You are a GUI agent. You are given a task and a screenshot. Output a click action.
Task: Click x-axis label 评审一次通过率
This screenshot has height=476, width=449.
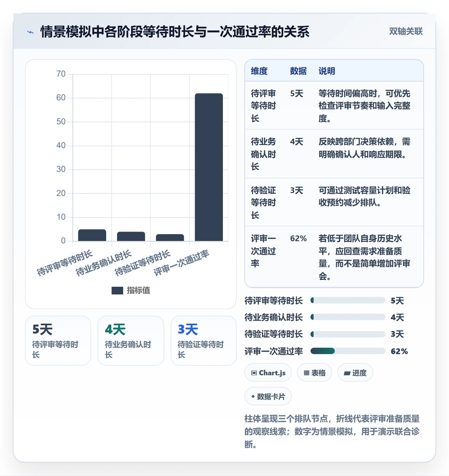(181, 263)
